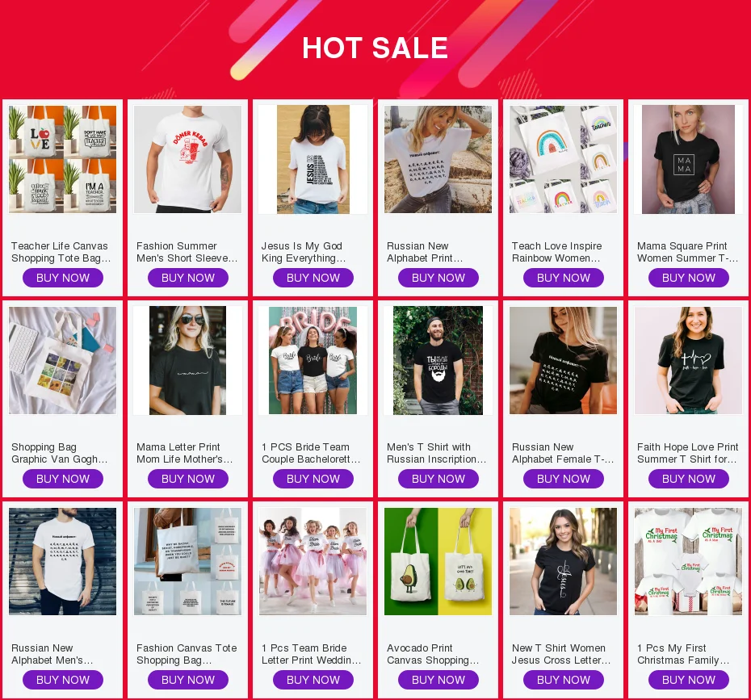This screenshot has width=751, height=700.
Task: Click the Mama Square Print t-shirt thumbnail
Action: (688, 159)
